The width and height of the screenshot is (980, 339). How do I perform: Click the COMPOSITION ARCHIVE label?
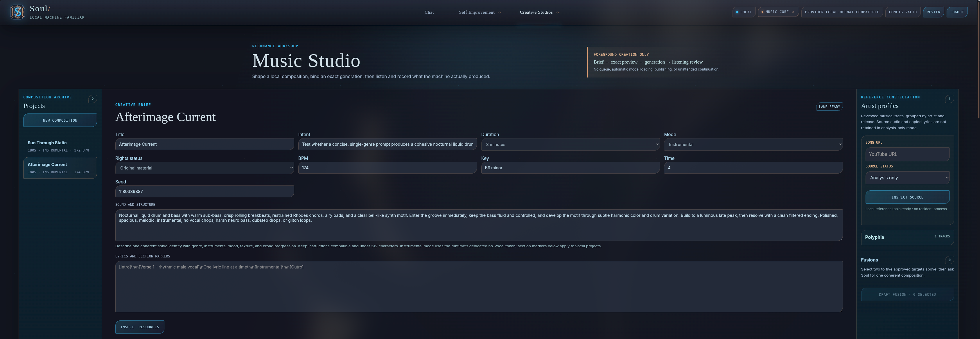tap(48, 97)
